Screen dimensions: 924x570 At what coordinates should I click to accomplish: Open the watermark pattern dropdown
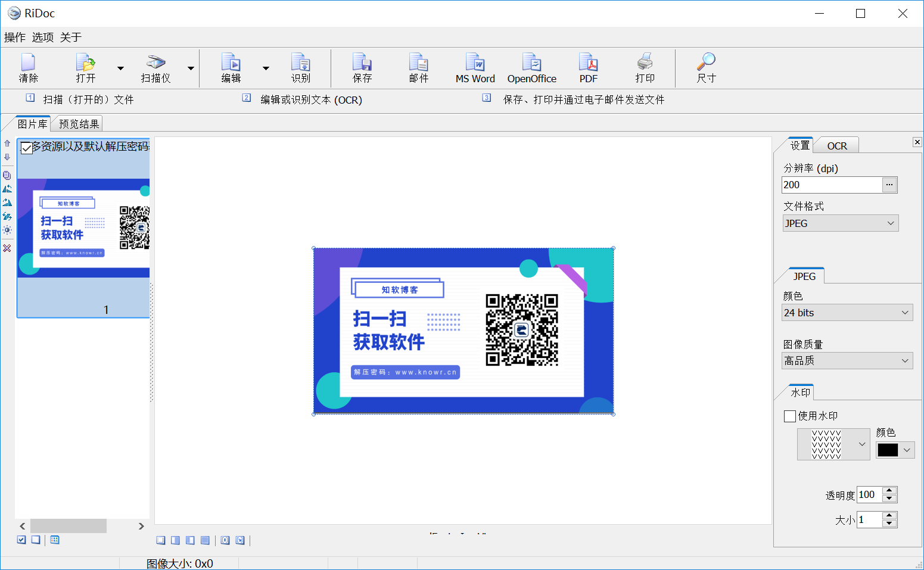point(833,444)
